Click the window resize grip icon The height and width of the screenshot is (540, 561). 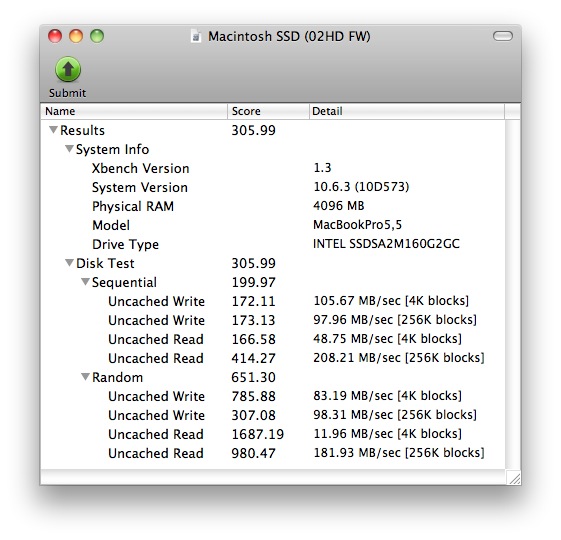(x=514, y=478)
